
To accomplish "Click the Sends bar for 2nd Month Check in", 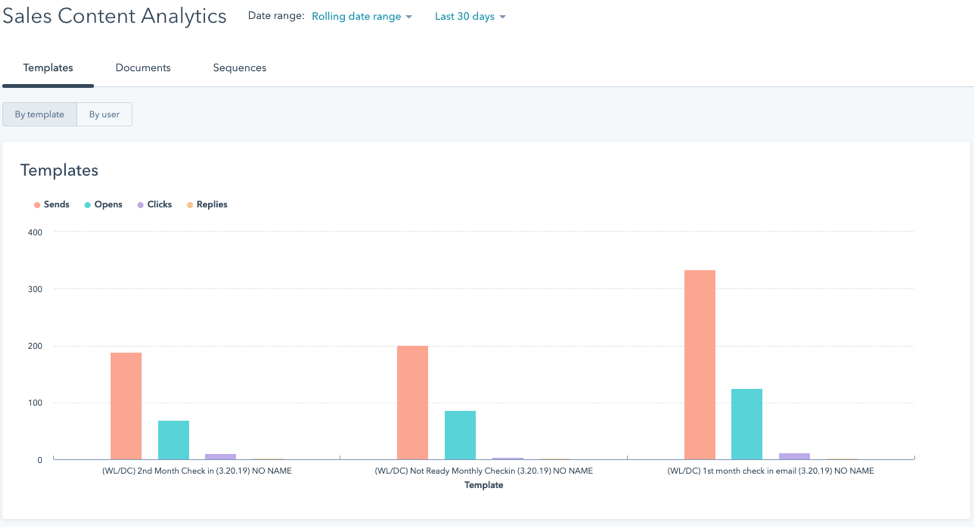I will coord(126,406).
